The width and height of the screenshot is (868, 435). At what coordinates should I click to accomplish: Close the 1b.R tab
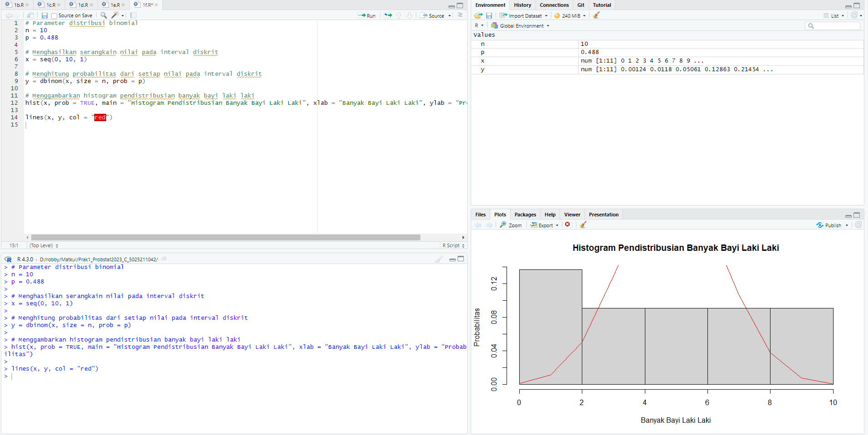pos(27,5)
